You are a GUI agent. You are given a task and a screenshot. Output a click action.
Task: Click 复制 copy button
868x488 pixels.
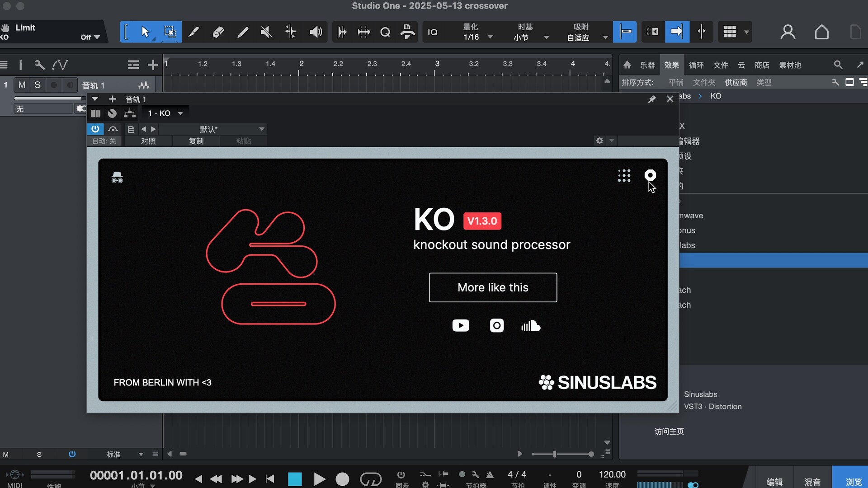[196, 141]
